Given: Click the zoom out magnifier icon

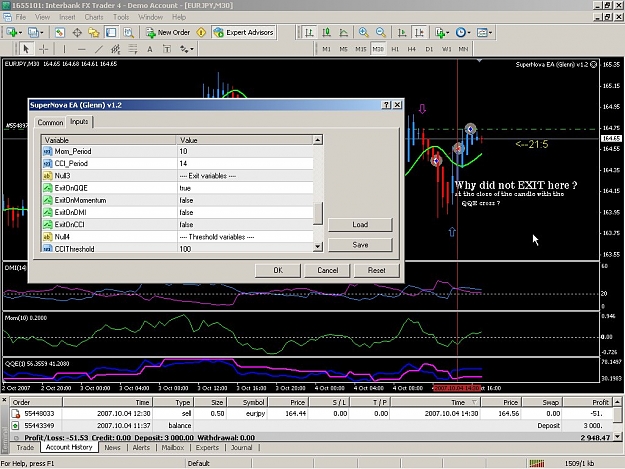Looking at the screenshot, I should 381,33.
